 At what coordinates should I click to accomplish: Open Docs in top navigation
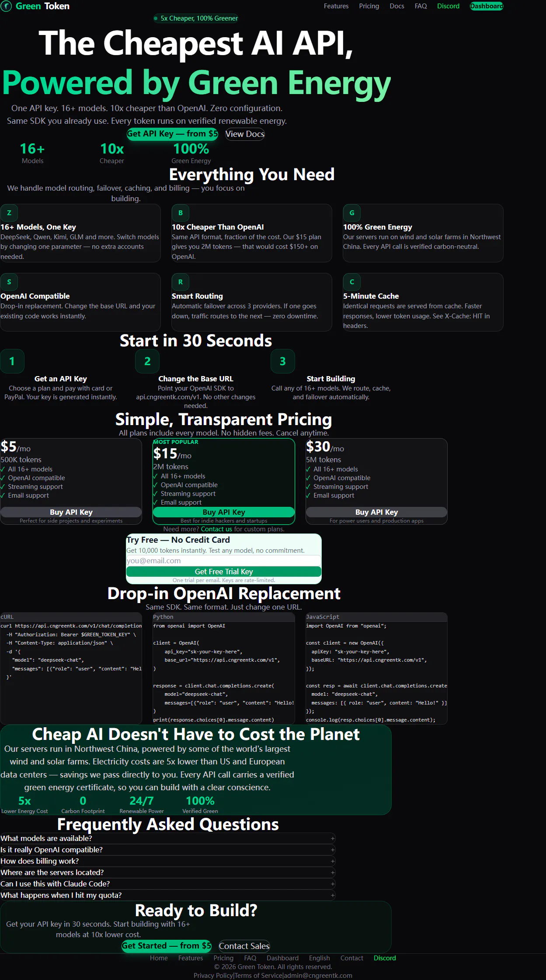[397, 6]
